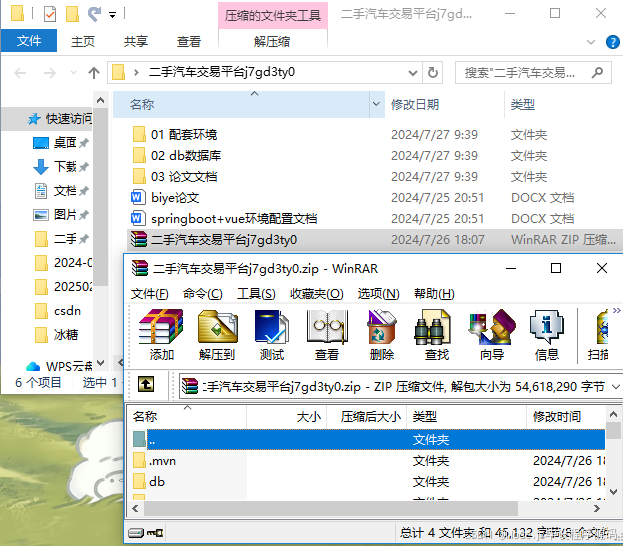Click the WinRAR Add (添加) toolbar icon
623x546 pixels.
pos(161,335)
